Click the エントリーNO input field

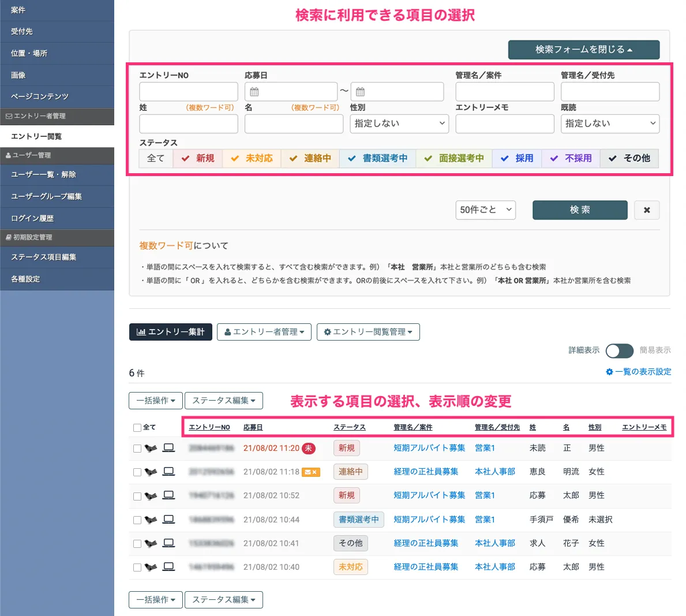point(189,92)
